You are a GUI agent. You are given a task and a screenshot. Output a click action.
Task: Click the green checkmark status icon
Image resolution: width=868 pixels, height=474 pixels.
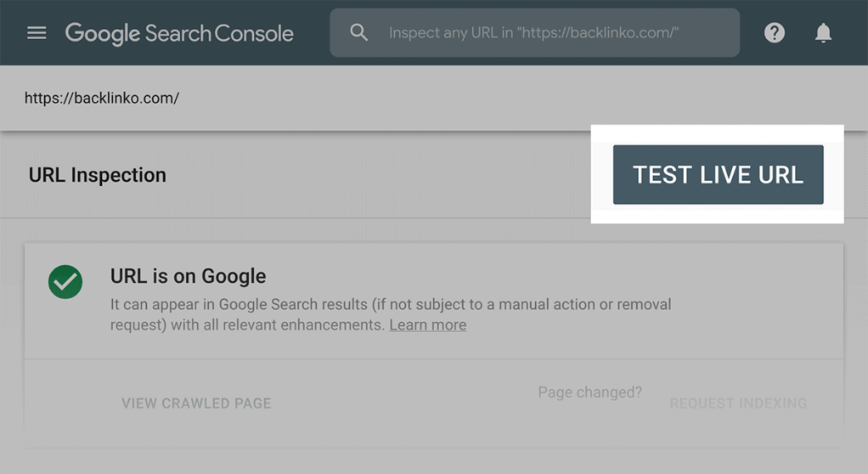[x=65, y=282]
